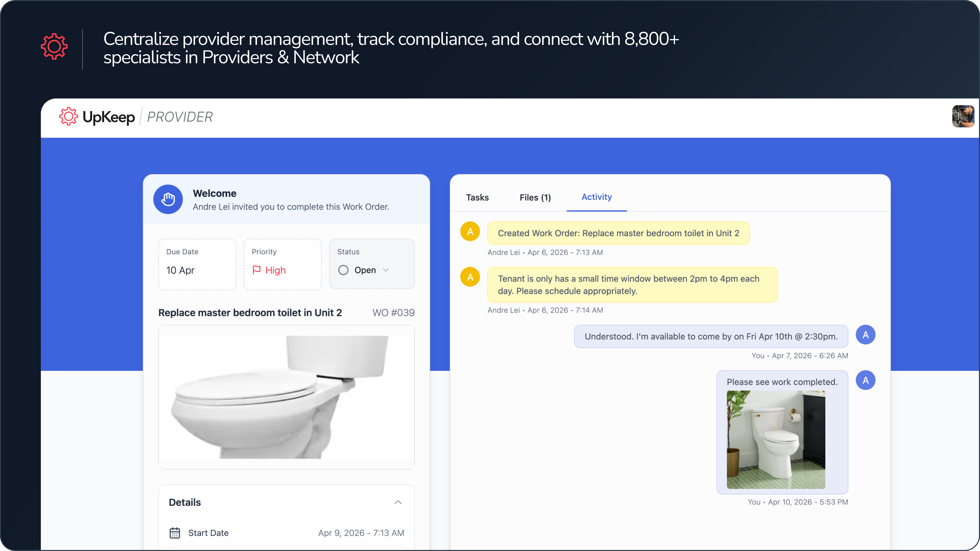Switch to the Tasks tab
This screenshot has height=551, width=980.
(x=477, y=197)
